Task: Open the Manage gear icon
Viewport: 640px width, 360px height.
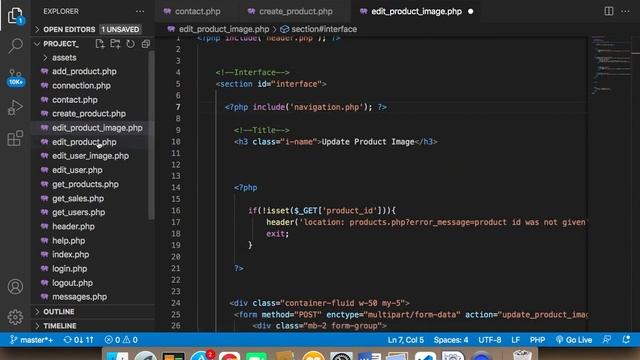Action: [15, 317]
